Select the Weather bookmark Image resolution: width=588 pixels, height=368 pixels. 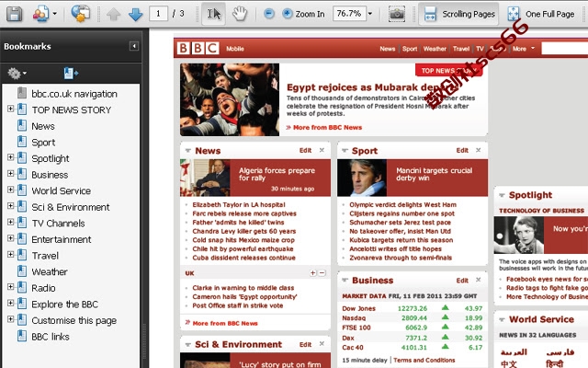click(x=50, y=271)
